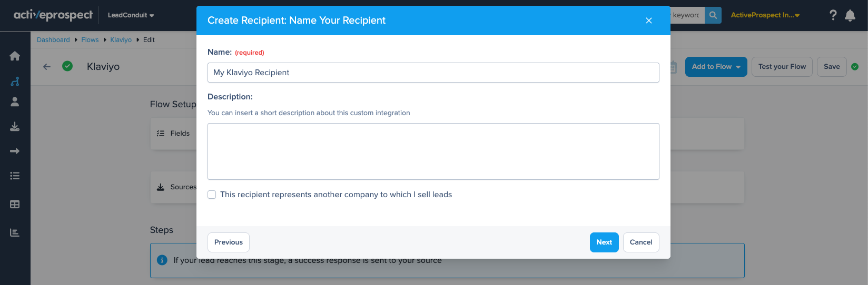Open the reports chart sidebar icon

click(15, 232)
